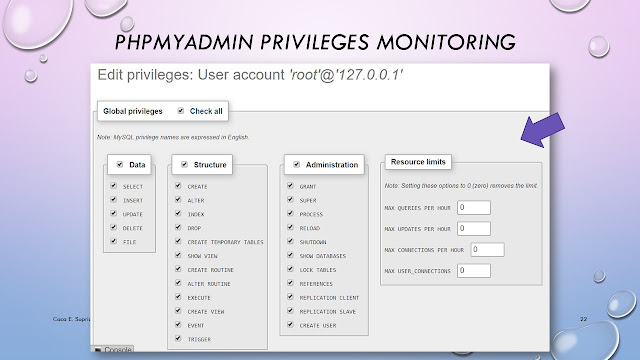Image resolution: width=640 pixels, height=360 pixels.
Task: Uncheck the ALTER privilege checkbox
Action: (x=178, y=200)
